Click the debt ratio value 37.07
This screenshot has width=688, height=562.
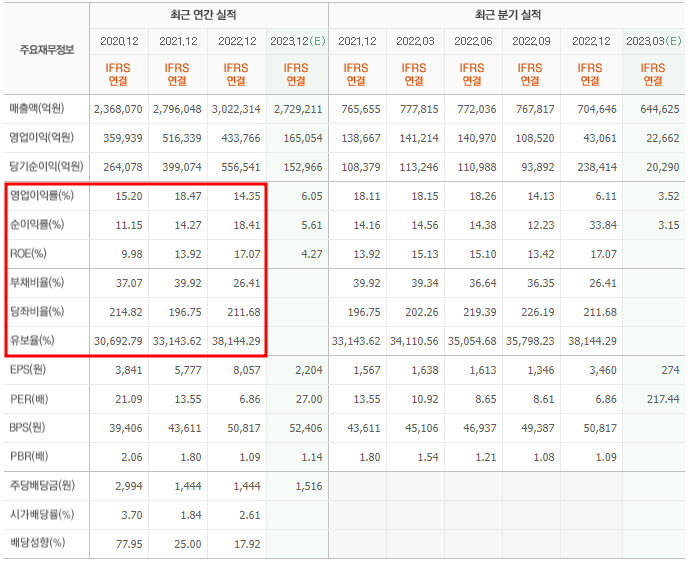(129, 283)
